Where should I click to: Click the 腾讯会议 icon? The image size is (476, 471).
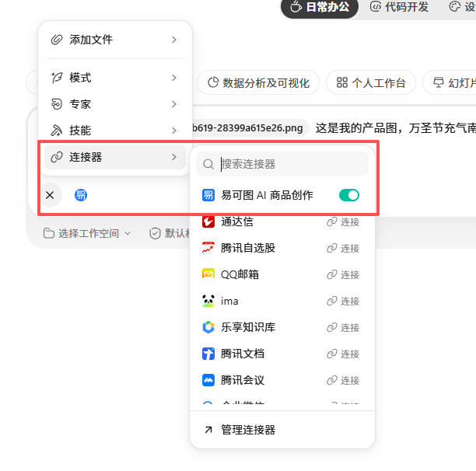pos(208,380)
